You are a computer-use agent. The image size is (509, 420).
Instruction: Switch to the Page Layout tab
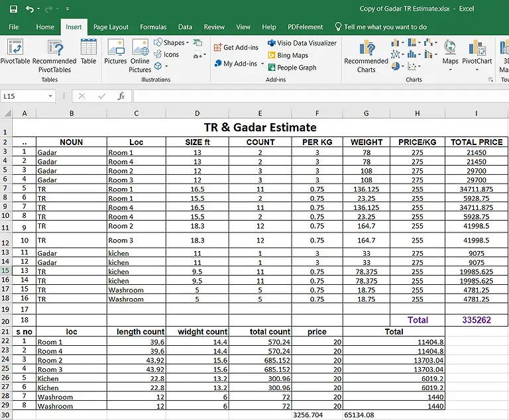111,27
